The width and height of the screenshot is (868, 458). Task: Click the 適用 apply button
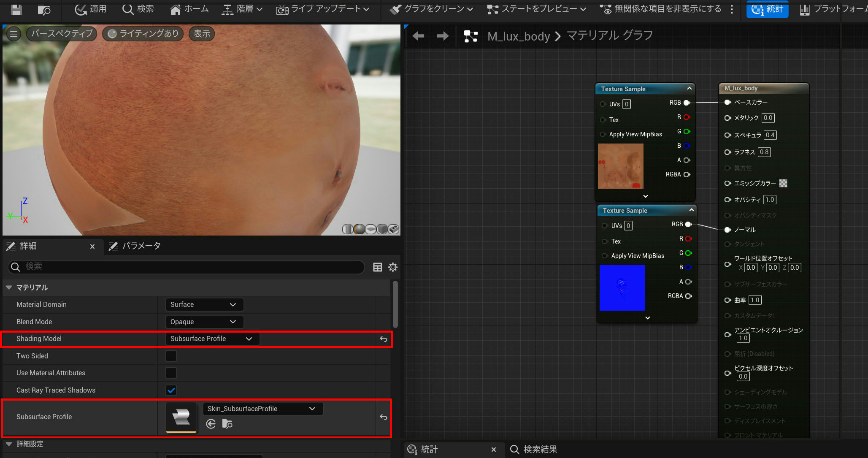coord(90,9)
